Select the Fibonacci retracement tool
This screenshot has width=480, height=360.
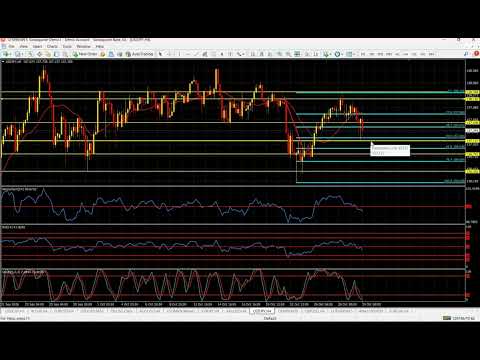[213, 54]
